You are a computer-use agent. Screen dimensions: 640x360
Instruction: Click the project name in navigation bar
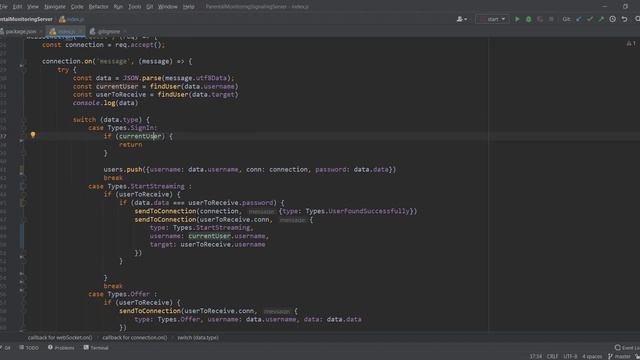[x=26, y=19]
